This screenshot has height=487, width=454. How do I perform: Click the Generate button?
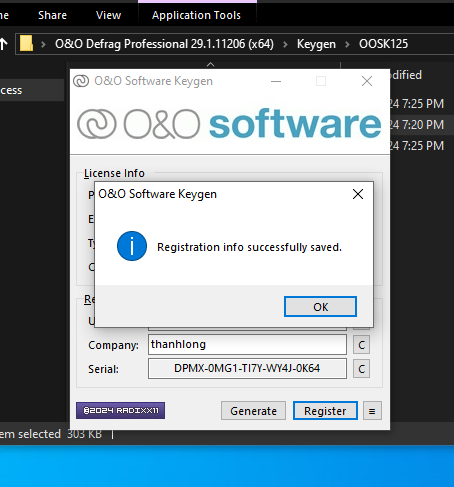(253, 411)
